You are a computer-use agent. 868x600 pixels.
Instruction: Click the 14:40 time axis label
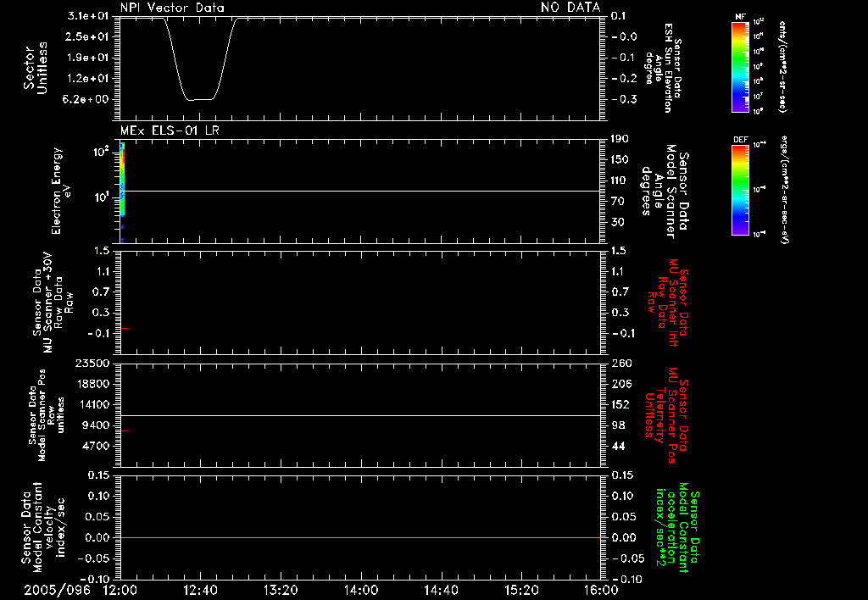pyautogui.click(x=441, y=590)
